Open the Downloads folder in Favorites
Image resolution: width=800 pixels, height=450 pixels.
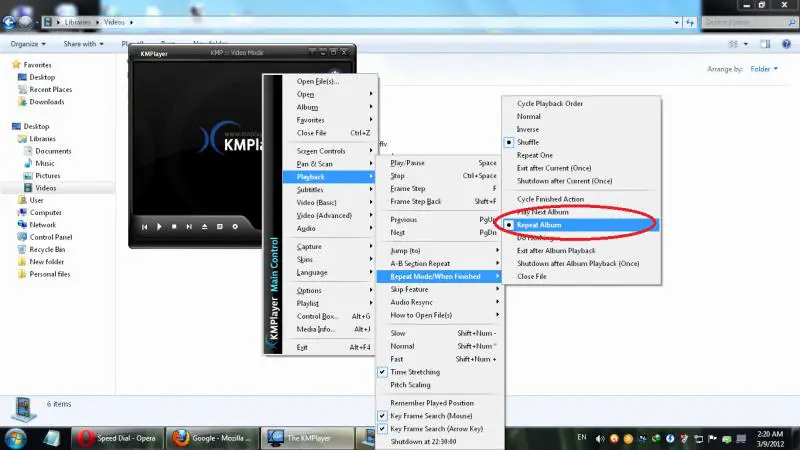[x=46, y=102]
